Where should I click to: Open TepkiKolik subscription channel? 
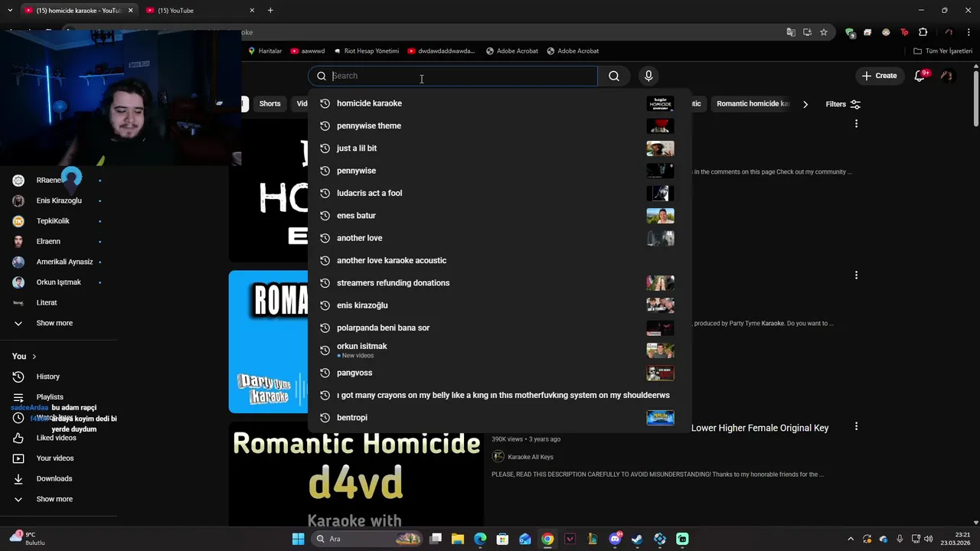click(58, 221)
